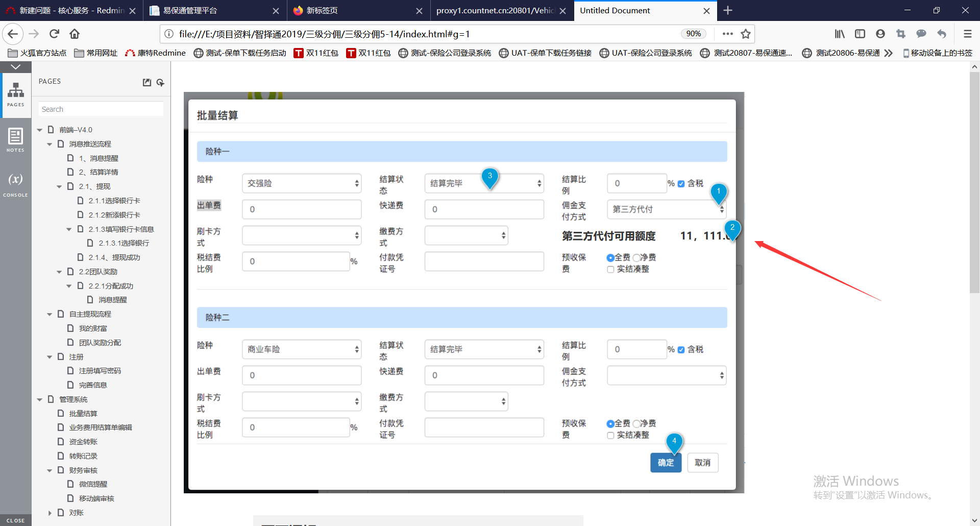Click the 确定 confirm button

click(666, 463)
